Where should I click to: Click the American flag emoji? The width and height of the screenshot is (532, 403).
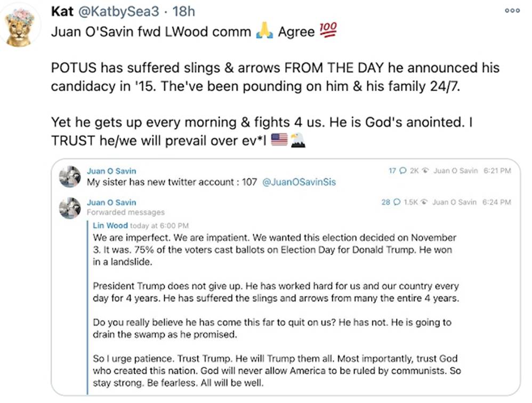pos(279,140)
